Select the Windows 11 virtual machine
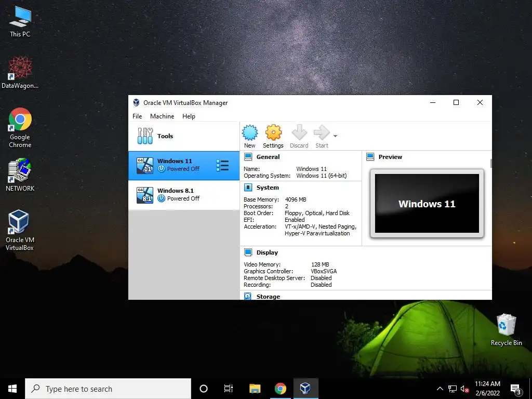The width and height of the screenshot is (532, 399). 184,166
